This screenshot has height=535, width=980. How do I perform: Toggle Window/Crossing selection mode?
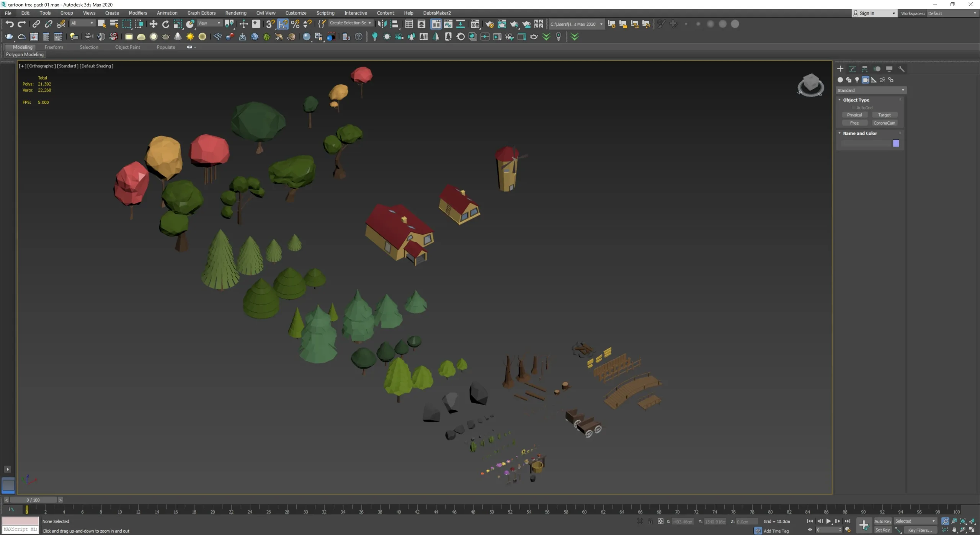click(139, 24)
